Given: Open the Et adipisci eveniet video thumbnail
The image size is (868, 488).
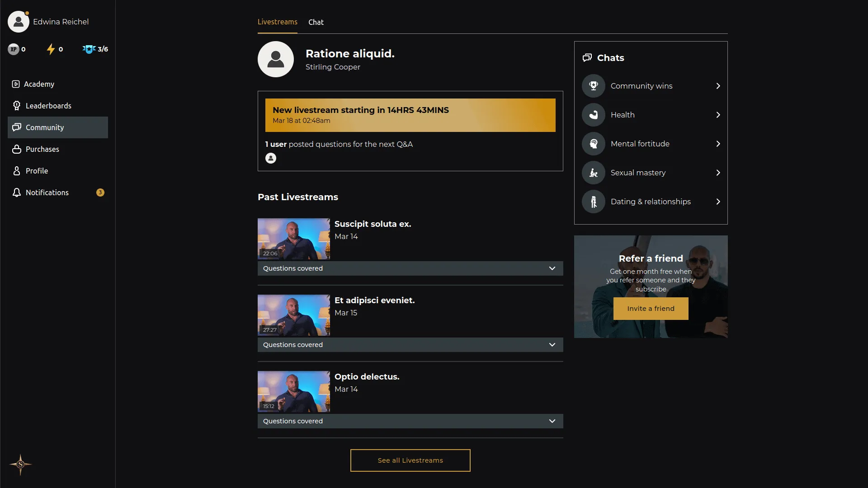Looking at the screenshot, I should coord(294,315).
